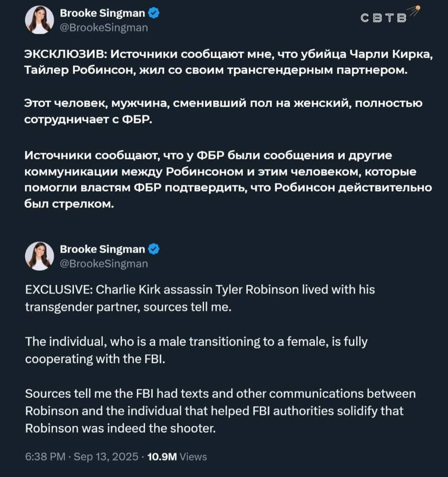Open the top Brooke Singman display name

pos(102,13)
